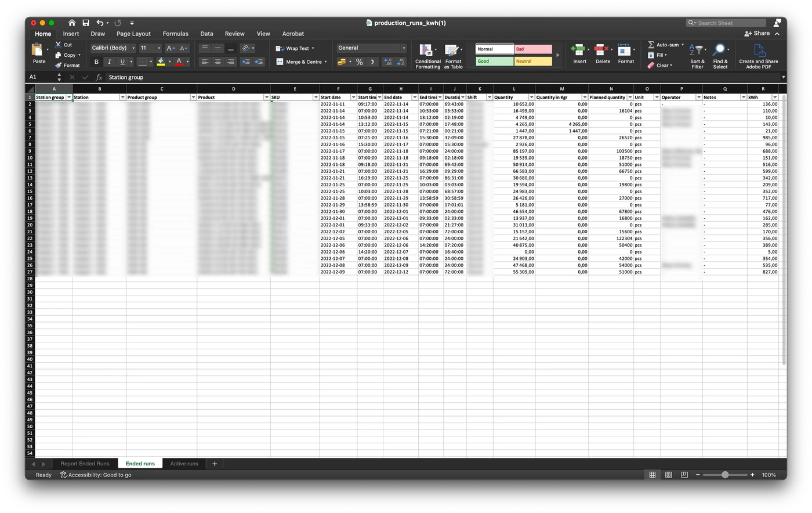Toggle bold formatting

[x=96, y=62]
